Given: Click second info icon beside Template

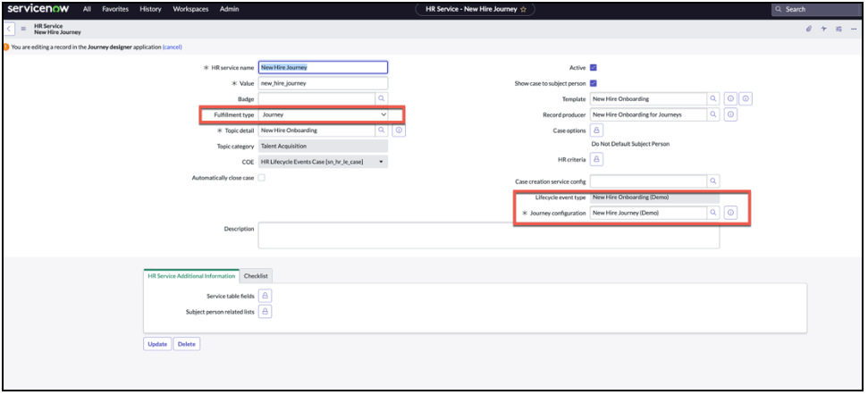Looking at the screenshot, I should pyautogui.click(x=746, y=99).
